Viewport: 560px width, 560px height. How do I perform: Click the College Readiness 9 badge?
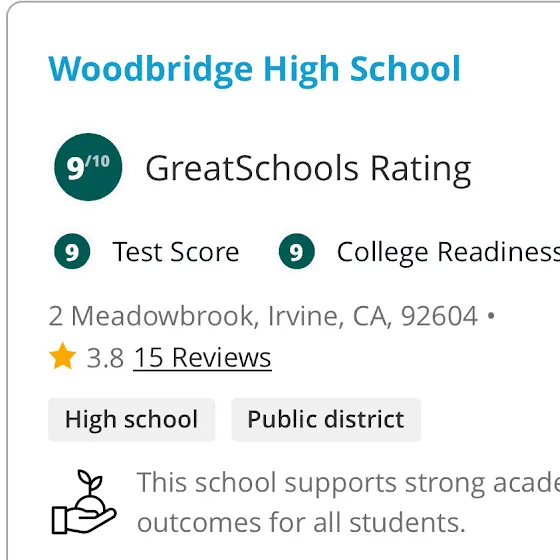click(x=297, y=251)
